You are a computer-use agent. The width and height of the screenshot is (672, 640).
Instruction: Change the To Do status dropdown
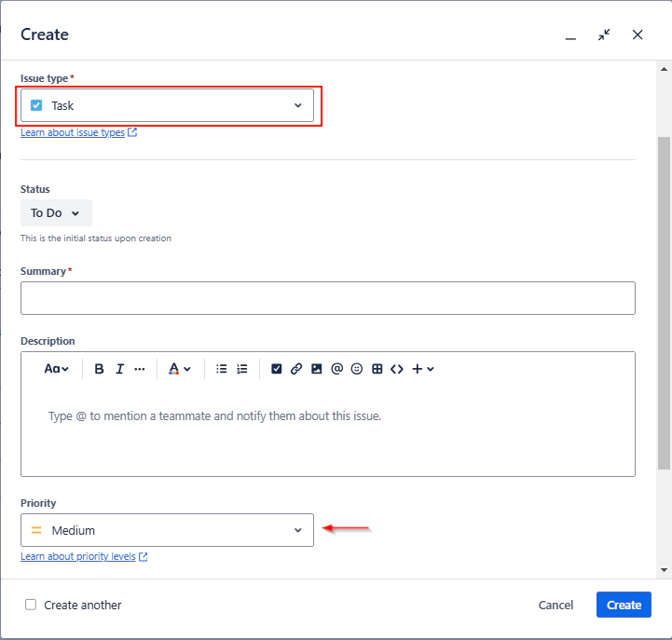pos(56,213)
